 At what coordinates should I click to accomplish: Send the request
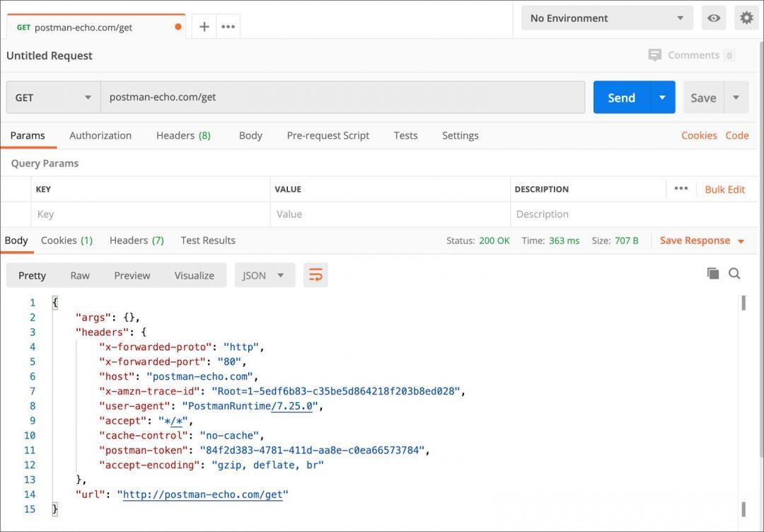point(620,97)
